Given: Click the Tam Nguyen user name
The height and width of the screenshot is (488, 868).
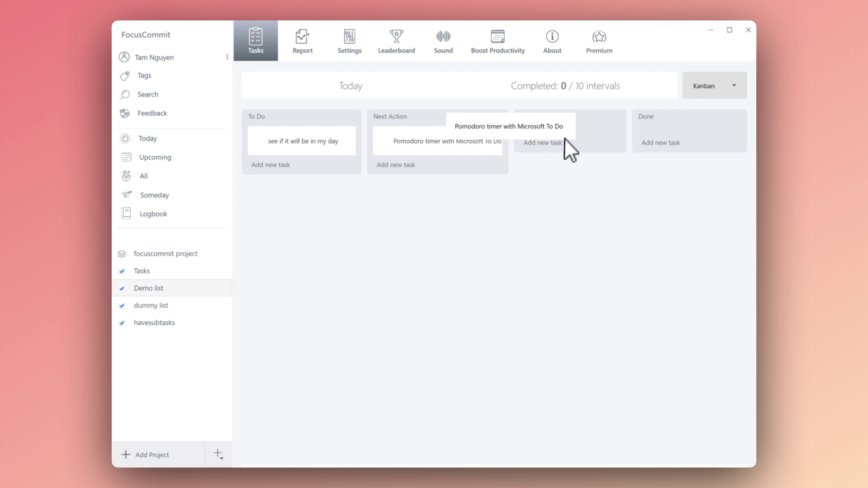Looking at the screenshot, I should 154,57.
